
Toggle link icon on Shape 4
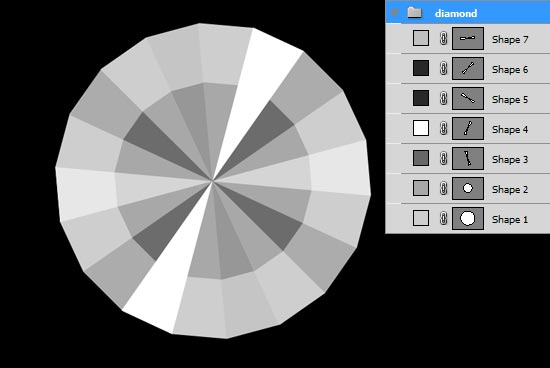tap(443, 128)
